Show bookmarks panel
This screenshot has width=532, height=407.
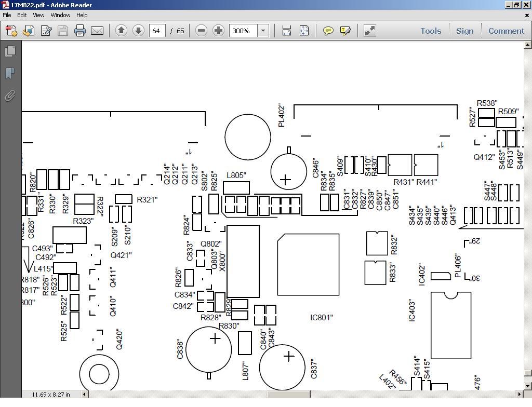click(10, 73)
